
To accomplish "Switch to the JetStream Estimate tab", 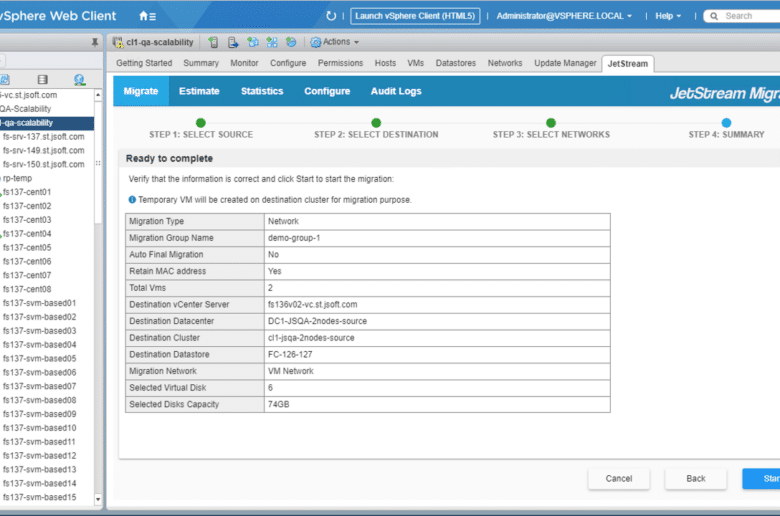I will 199,91.
